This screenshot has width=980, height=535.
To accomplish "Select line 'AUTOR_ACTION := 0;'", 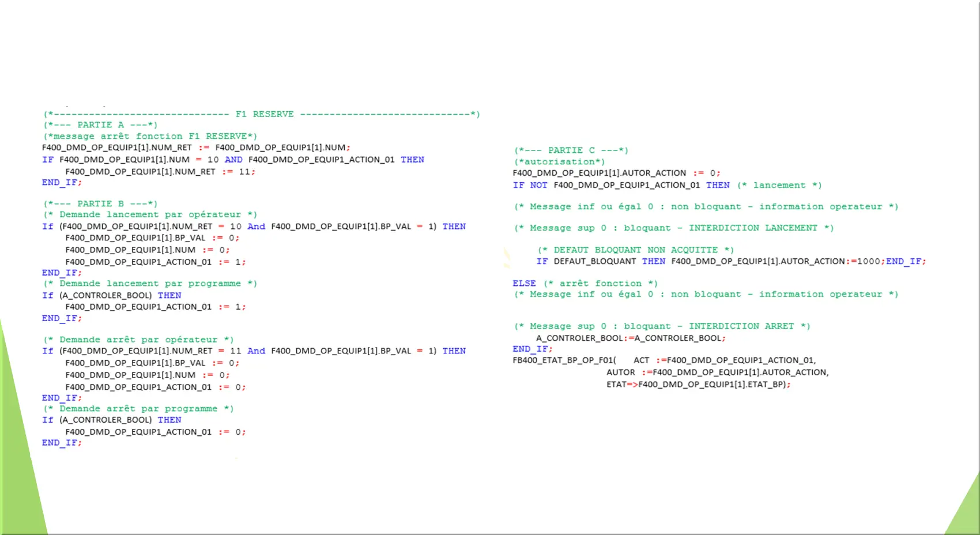I will coord(616,173).
